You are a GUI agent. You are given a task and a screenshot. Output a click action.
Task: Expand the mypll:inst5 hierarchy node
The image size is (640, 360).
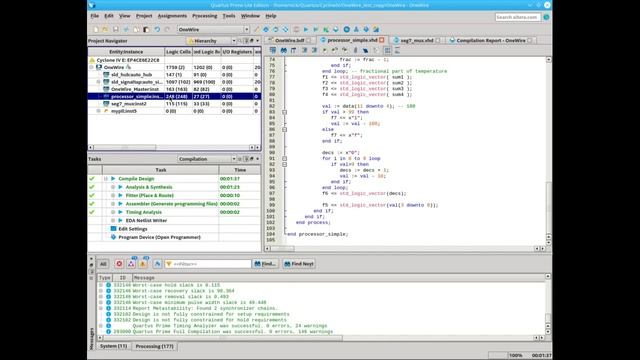[98, 111]
